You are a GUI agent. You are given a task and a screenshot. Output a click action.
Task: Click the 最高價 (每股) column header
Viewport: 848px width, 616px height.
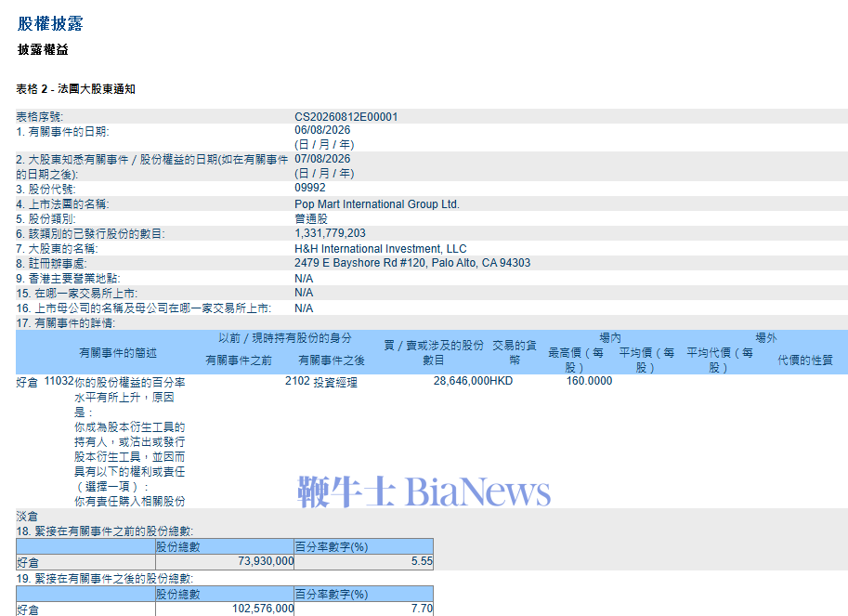coord(576,360)
